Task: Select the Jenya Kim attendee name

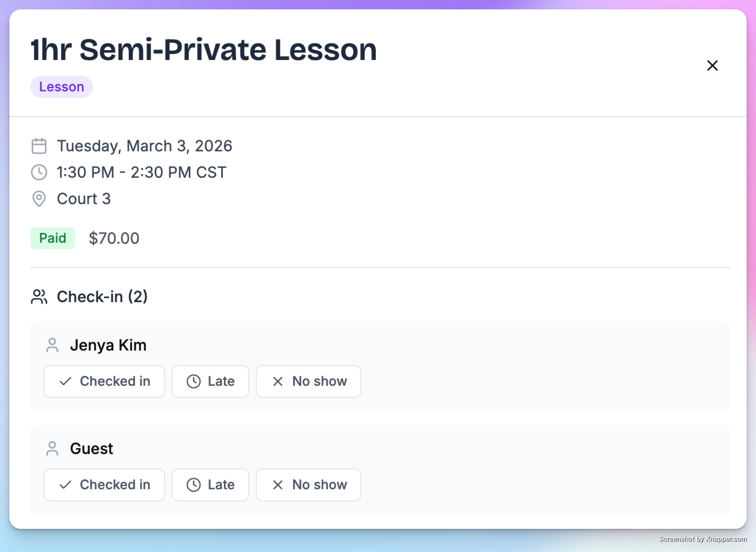Action: point(108,345)
